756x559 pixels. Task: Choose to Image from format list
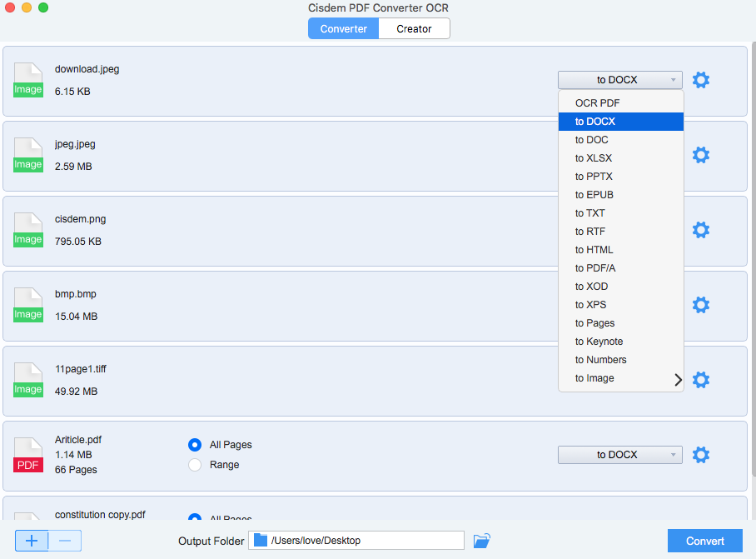click(x=621, y=378)
